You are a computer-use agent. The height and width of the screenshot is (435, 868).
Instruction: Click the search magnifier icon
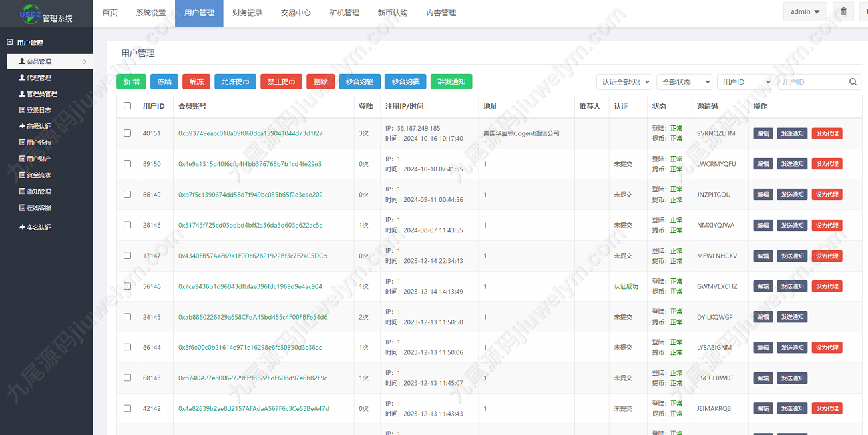click(853, 82)
